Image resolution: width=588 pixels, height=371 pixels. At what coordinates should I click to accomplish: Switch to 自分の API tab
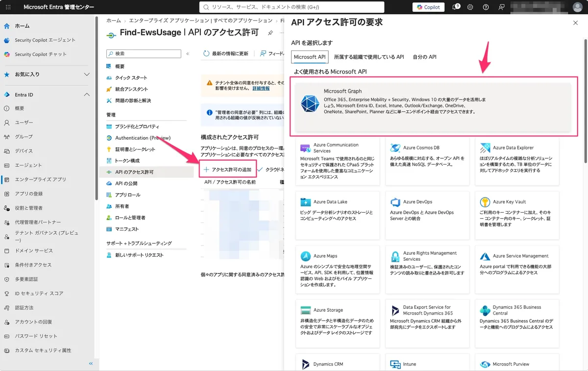coord(424,57)
